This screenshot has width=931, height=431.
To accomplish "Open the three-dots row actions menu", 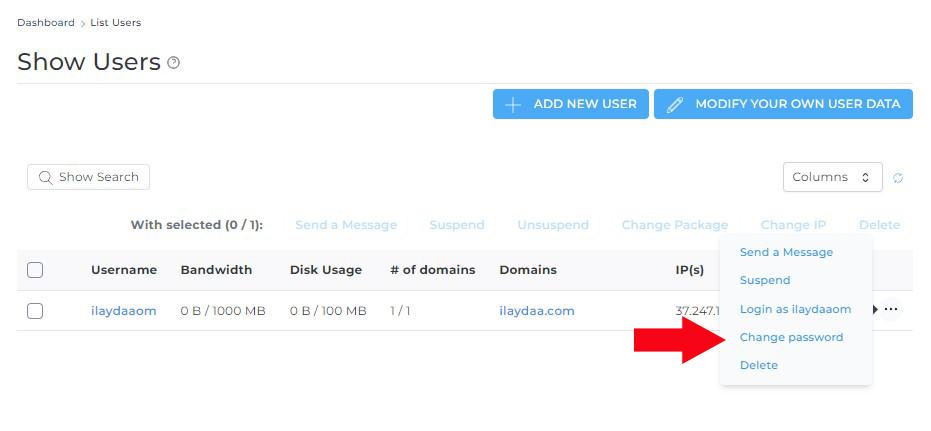I will coord(891,310).
